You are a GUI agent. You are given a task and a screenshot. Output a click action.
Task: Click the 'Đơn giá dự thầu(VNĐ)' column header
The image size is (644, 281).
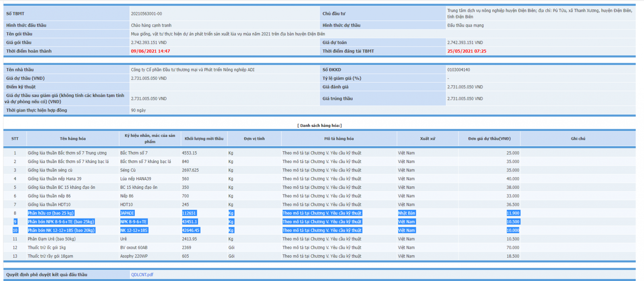point(489,138)
